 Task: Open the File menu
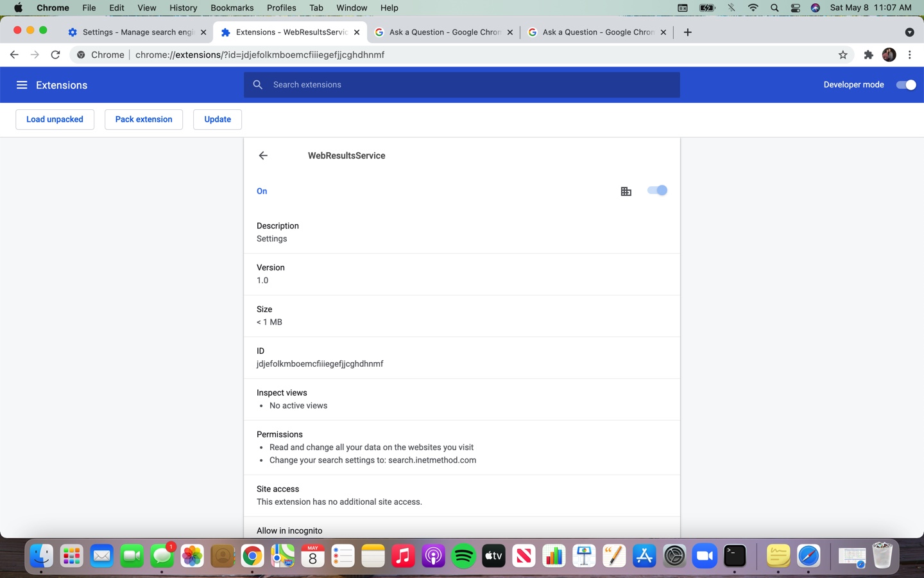89,8
